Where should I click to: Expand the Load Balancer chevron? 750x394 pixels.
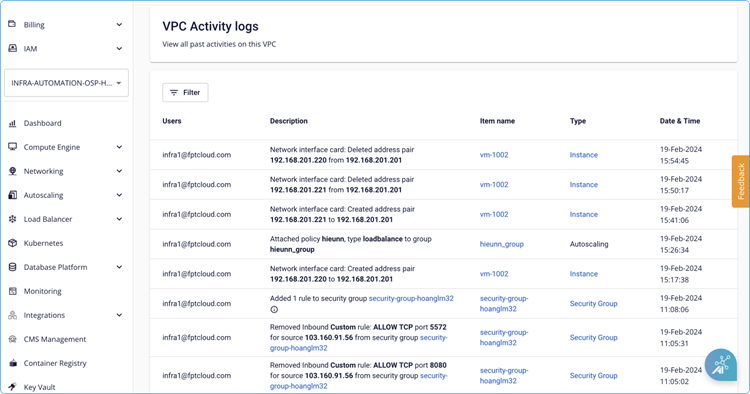tap(119, 219)
